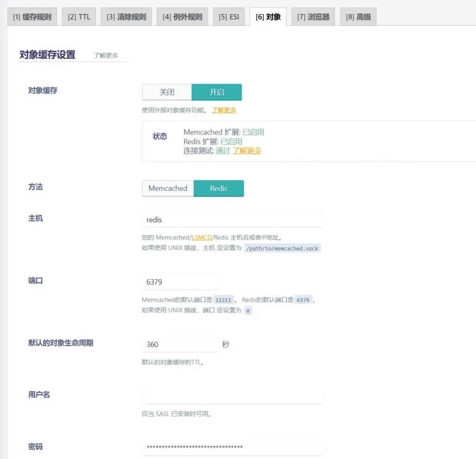This screenshot has width=476, height=459.
Task: Click the 对象缓存设置 heading
Action: (x=47, y=55)
